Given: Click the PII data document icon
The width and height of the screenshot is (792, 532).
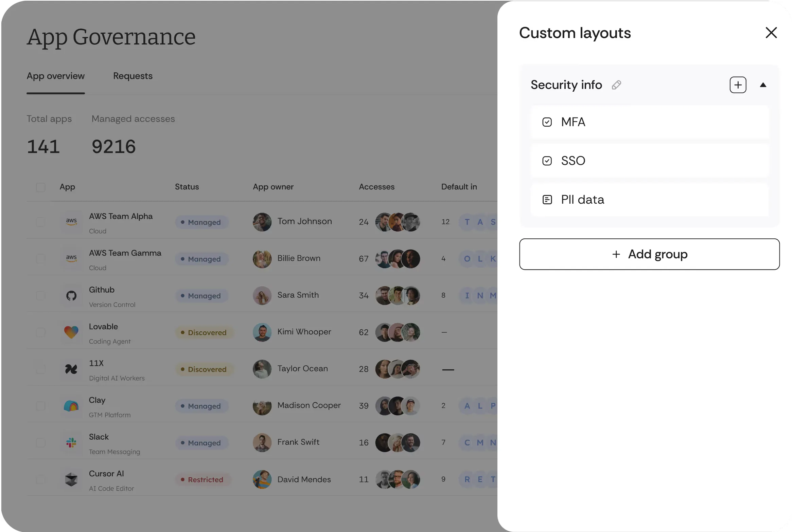Looking at the screenshot, I should [x=547, y=199].
